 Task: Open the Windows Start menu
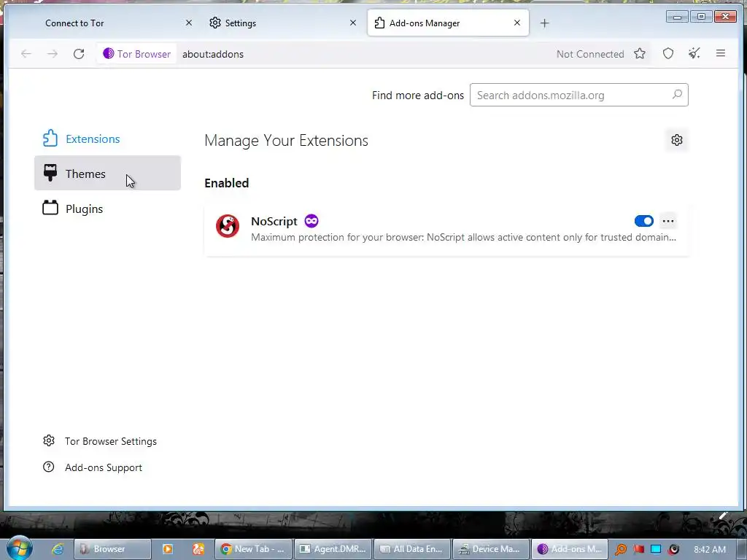coord(20,548)
